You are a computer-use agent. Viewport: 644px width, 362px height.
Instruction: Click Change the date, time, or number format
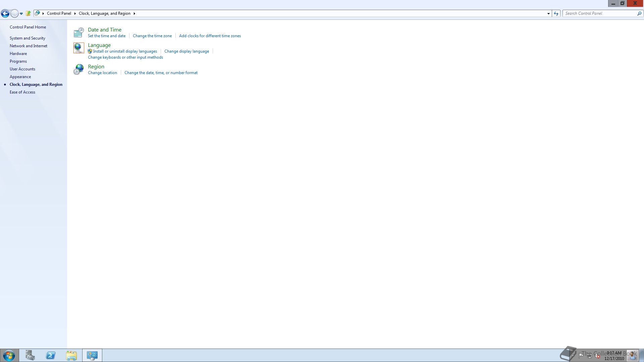[x=161, y=73]
